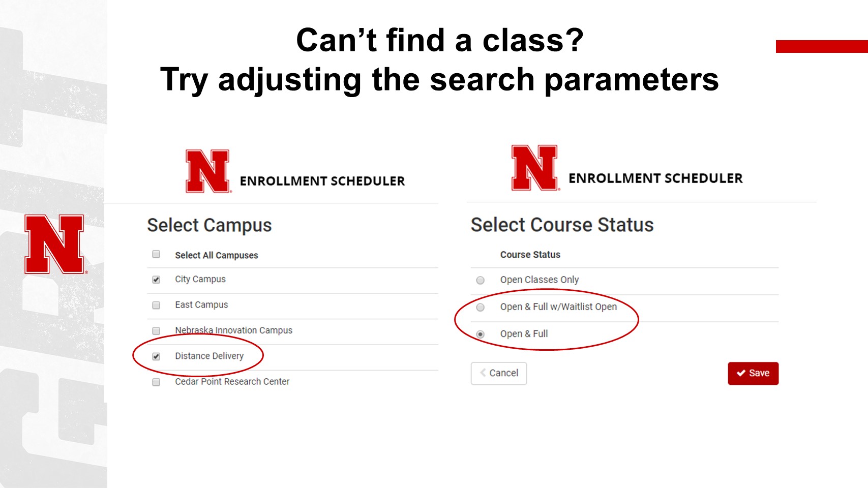Click the N logo above Select Course Status
868x488 pixels.
click(x=534, y=168)
